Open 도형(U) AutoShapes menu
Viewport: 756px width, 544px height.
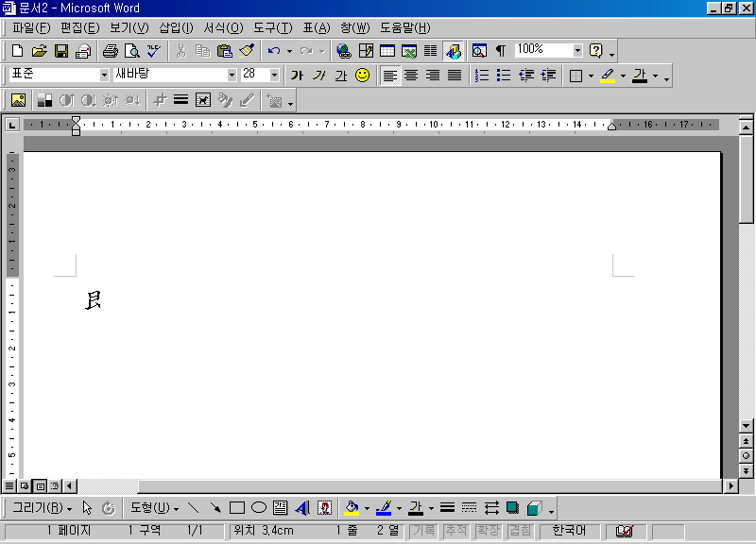coord(154,508)
